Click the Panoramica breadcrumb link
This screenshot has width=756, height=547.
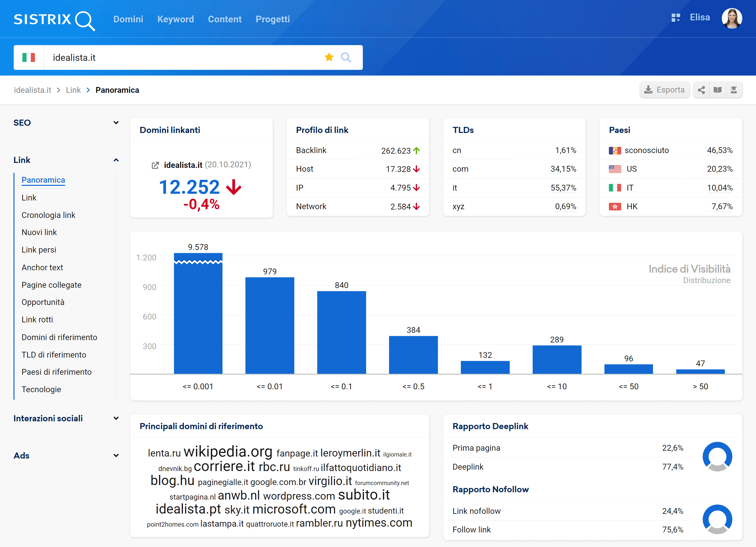click(117, 89)
